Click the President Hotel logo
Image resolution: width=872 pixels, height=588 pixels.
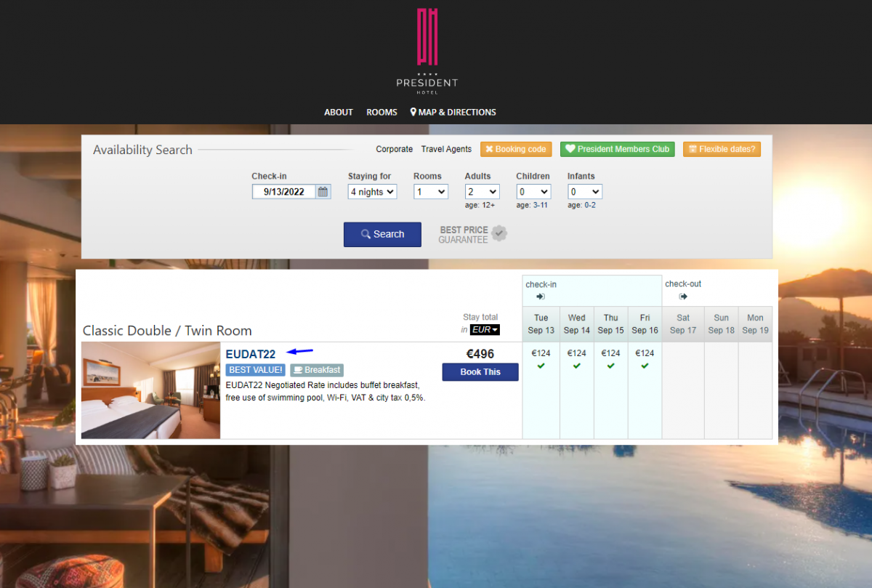pyautogui.click(x=427, y=51)
